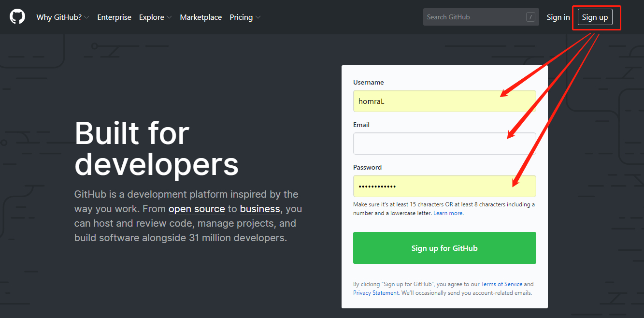Viewport: 644px width, 318px height.
Task: Expand the Pricing dropdown
Action: click(x=245, y=17)
